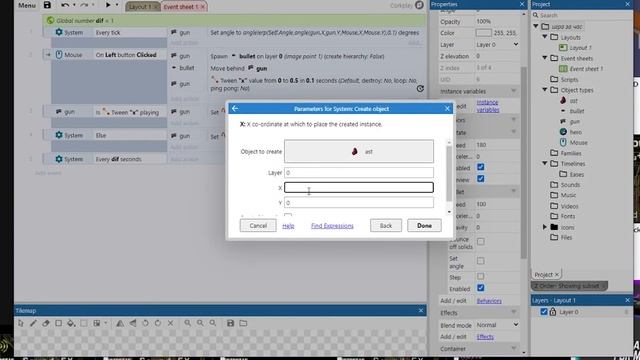The image size is (640, 360).
Task: Toggle the Set angle checkbox
Action: pos(481,260)
